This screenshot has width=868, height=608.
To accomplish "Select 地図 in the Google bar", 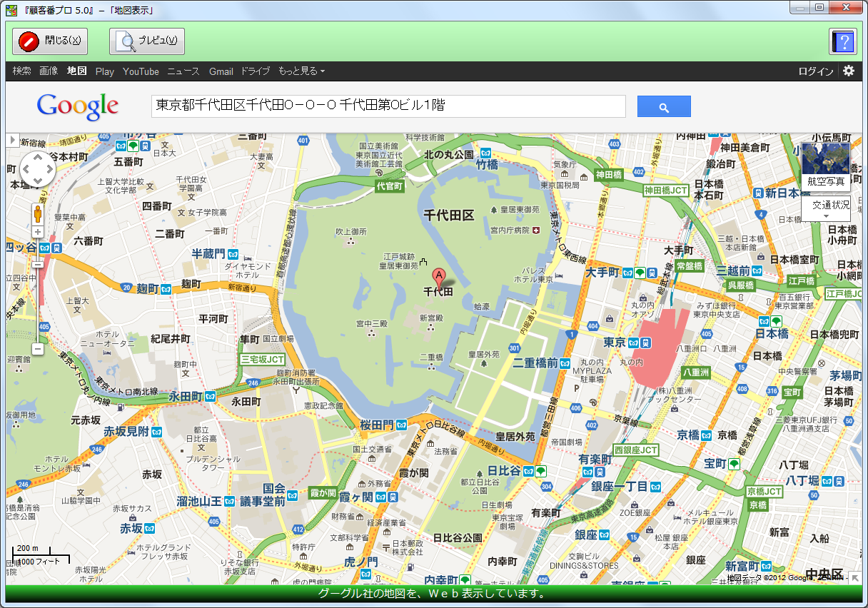I will (76, 71).
